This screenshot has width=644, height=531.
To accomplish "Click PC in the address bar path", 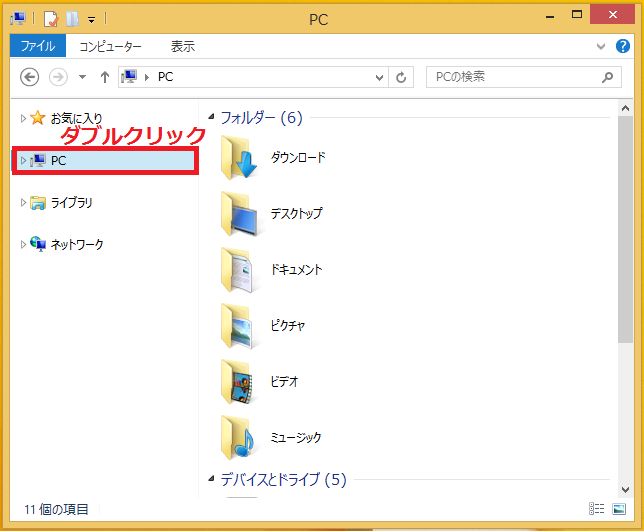I will click(x=166, y=77).
